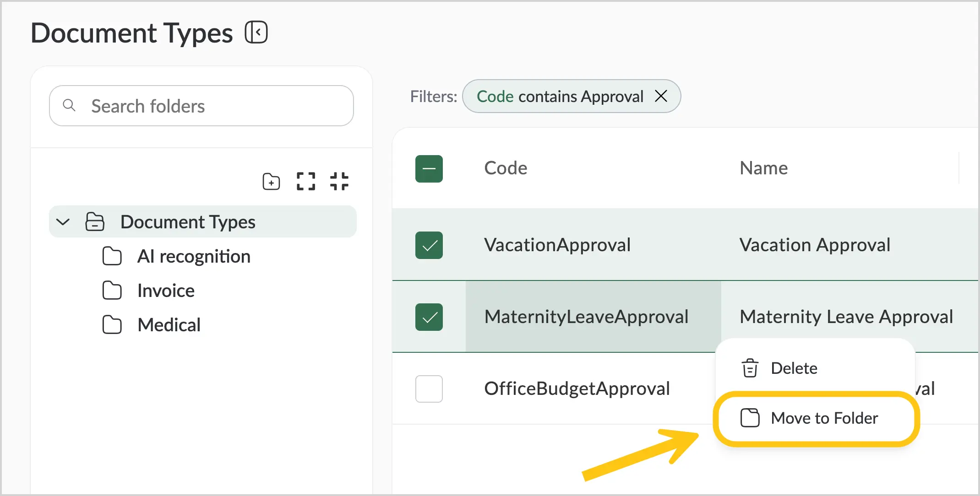Image resolution: width=980 pixels, height=496 pixels.
Task: Collapse the side panel next to Document Types title
Action: tap(256, 32)
